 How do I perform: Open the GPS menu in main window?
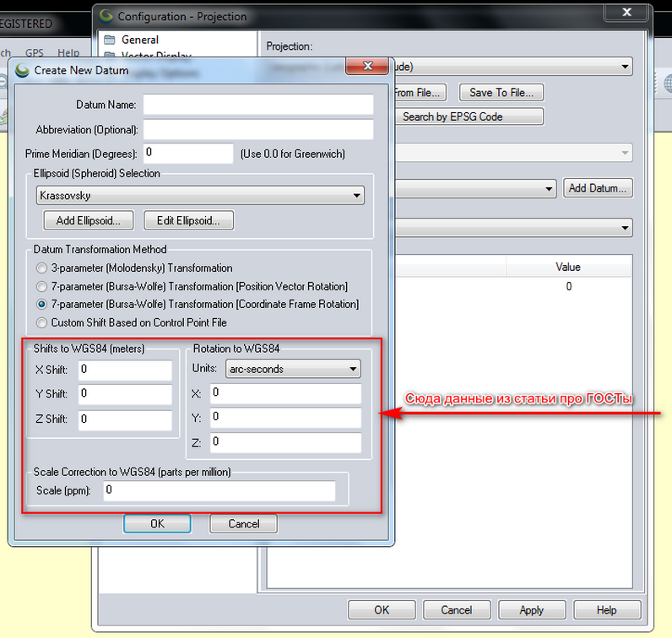tap(35, 52)
